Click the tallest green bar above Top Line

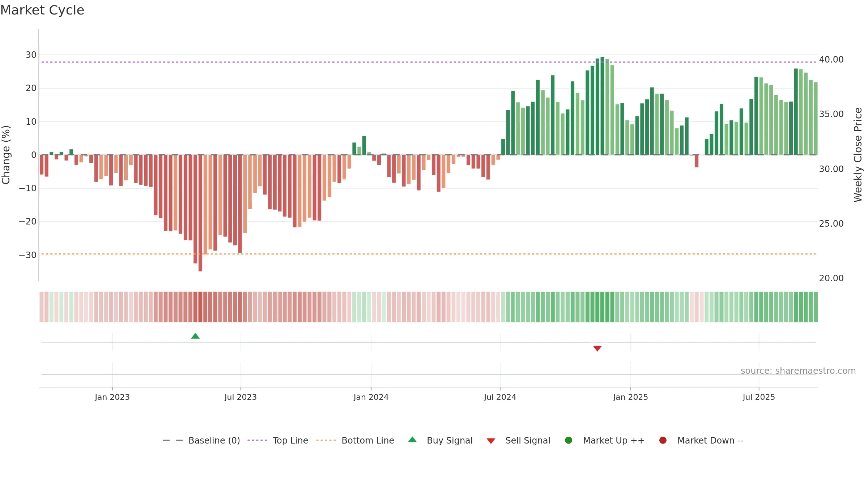(x=602, y=106)
